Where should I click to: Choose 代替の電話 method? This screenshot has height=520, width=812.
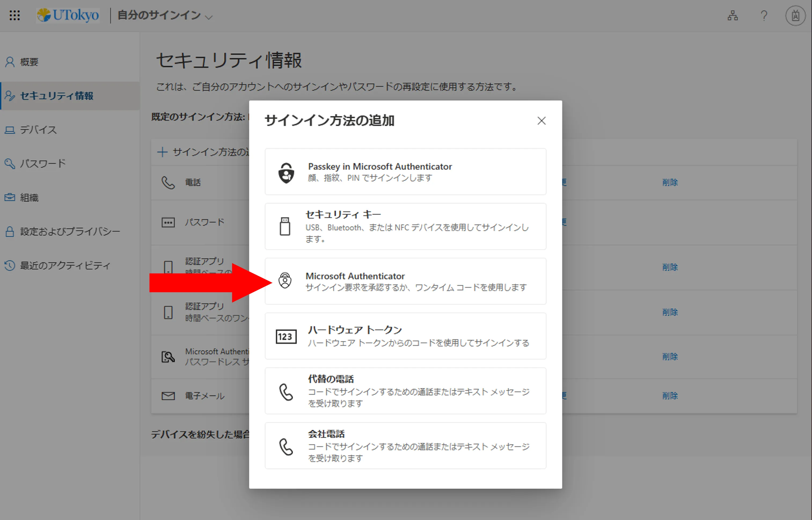tap(405, 391)
